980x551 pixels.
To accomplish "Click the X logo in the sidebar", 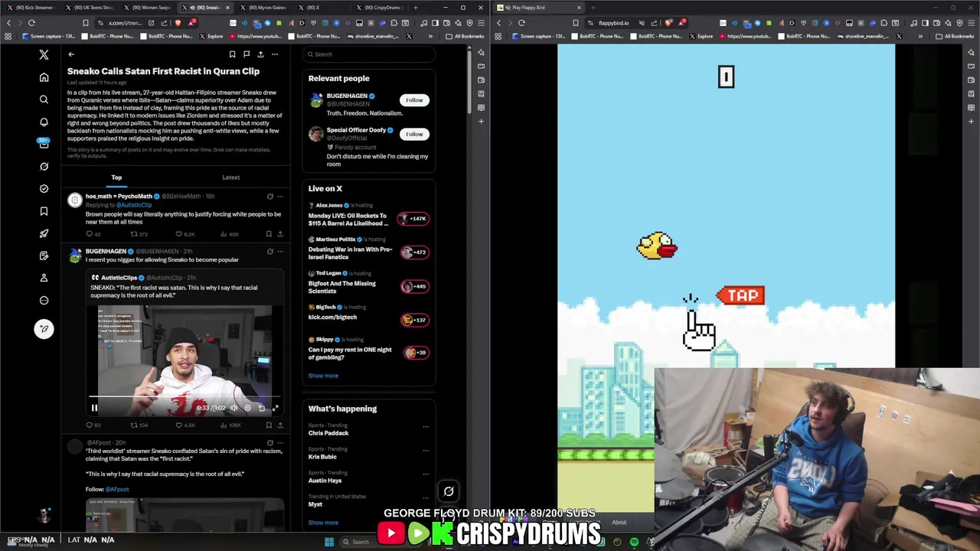I will point(44,54).
